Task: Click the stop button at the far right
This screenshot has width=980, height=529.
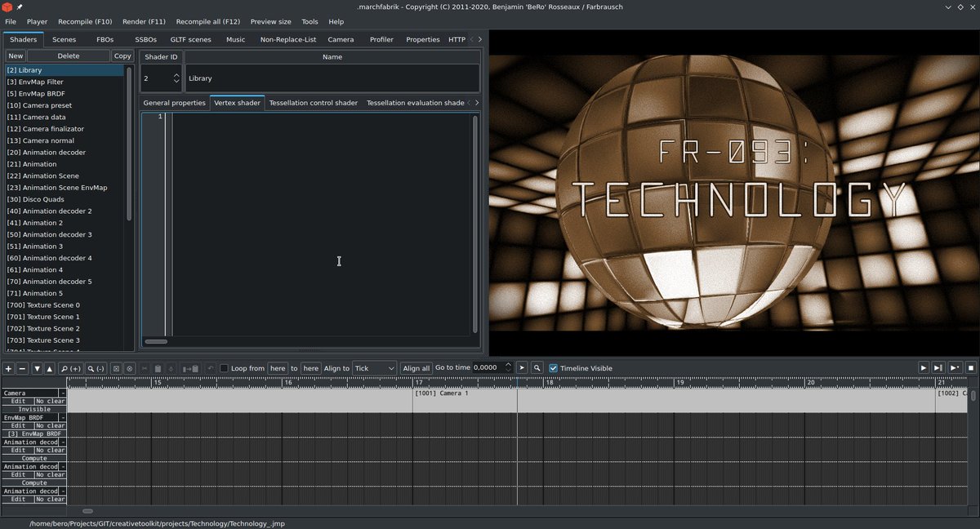Action: [x=970, y=368]
